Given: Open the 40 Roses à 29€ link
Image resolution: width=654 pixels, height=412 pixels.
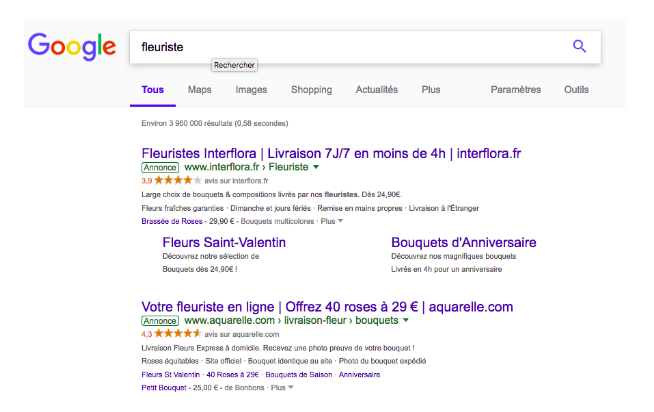Looking at the screenshot, I should 233,374.
